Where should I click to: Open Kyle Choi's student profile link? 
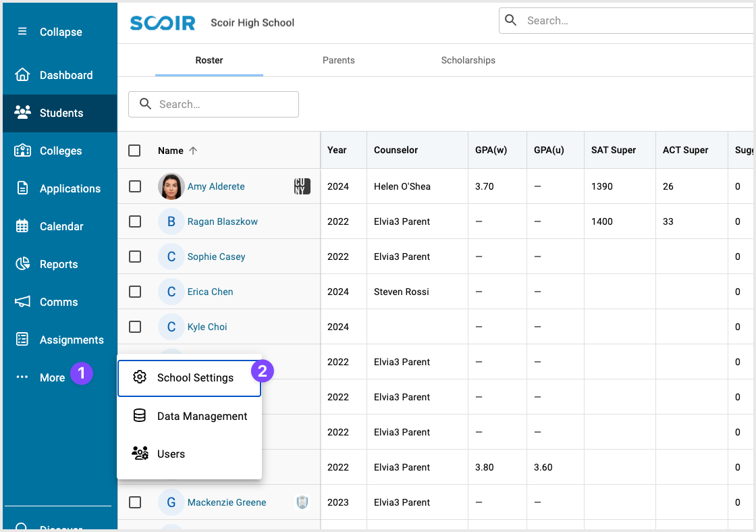[x=207, y=327]
